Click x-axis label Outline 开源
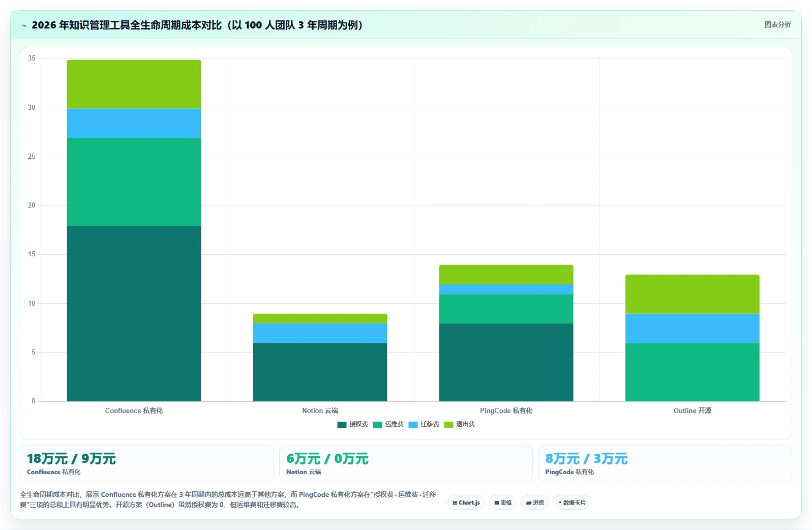 pyautogui.click(x=692, y=410)
